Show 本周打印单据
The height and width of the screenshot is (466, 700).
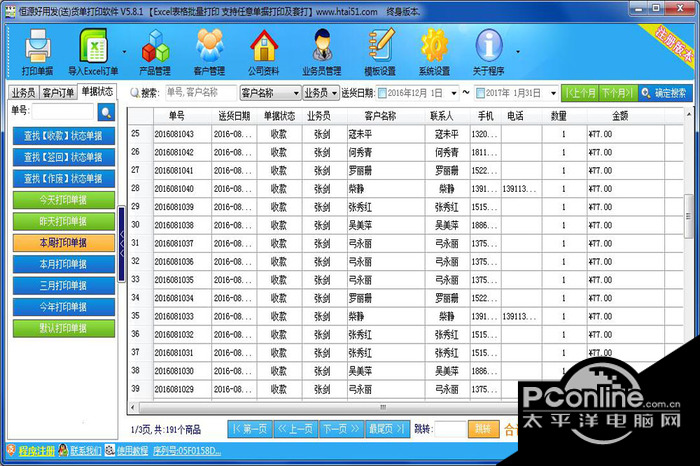click(63, 243)
